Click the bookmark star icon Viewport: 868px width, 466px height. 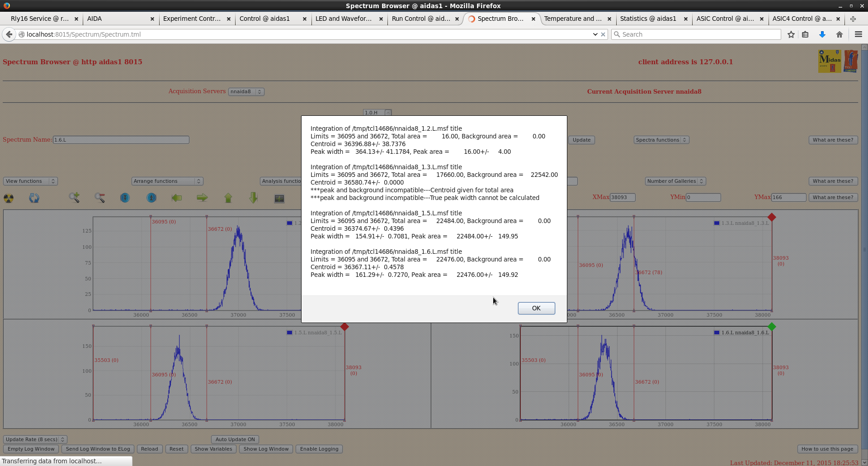pyautogui.click(x=791, y=34)
